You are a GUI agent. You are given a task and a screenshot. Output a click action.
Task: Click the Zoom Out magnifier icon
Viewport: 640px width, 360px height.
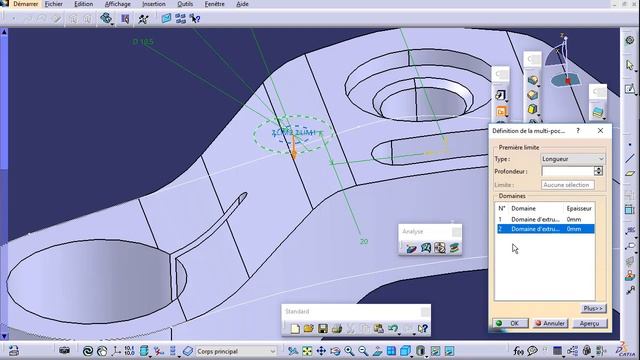tap(363, 351)
